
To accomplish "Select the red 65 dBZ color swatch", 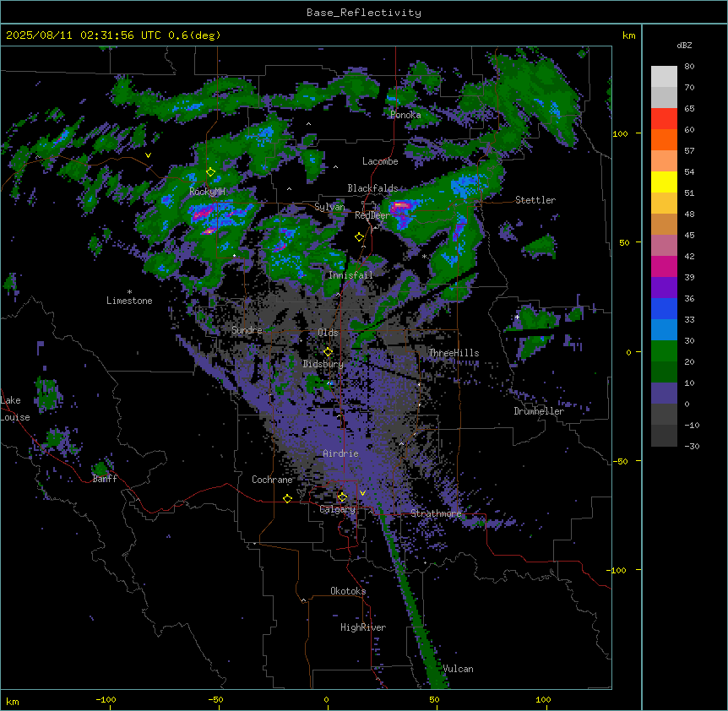I will pos(664,119).
